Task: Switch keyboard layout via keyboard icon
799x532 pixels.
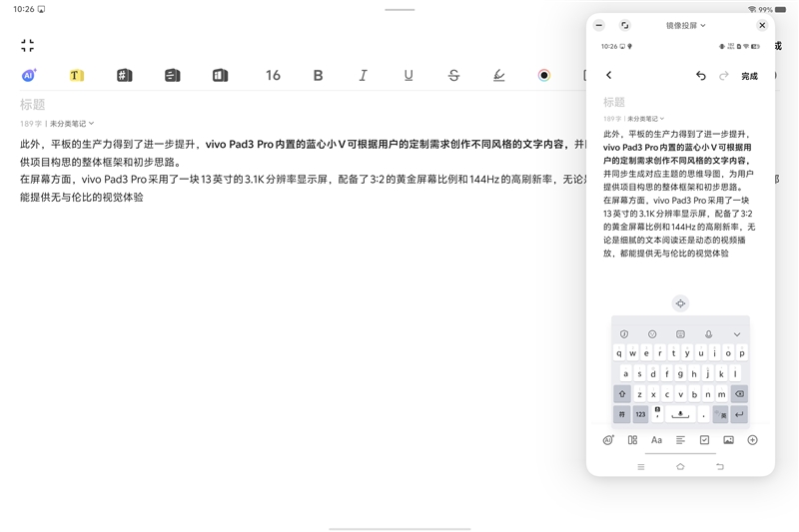Action: [680, 334]
